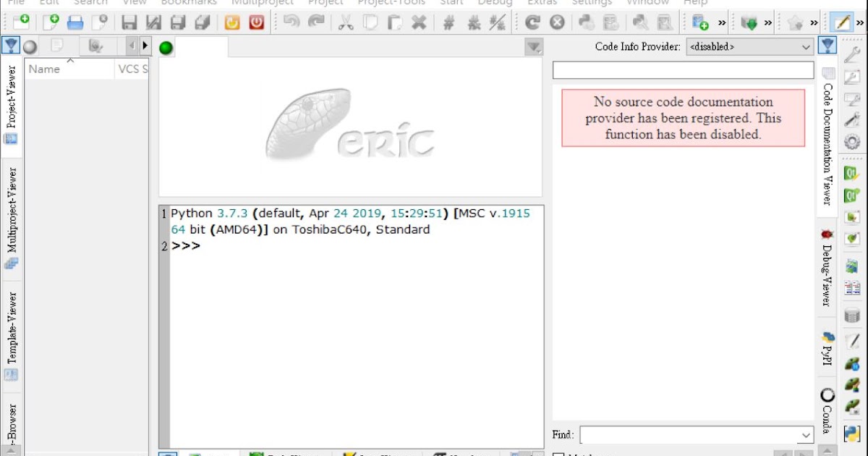Click the shell tab scroll-right arrow
Viewport: 868px width, 456px height.
click(x=143, y=46)
